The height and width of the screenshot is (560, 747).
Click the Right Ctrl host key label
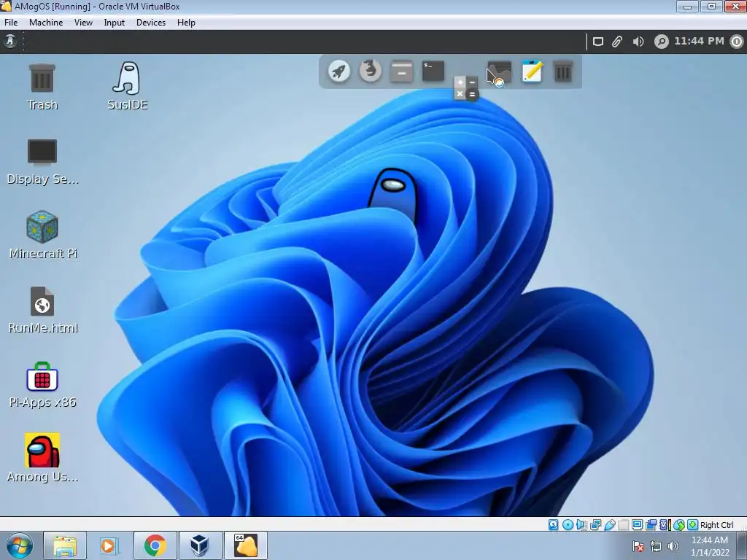click(x=717, y=525)
